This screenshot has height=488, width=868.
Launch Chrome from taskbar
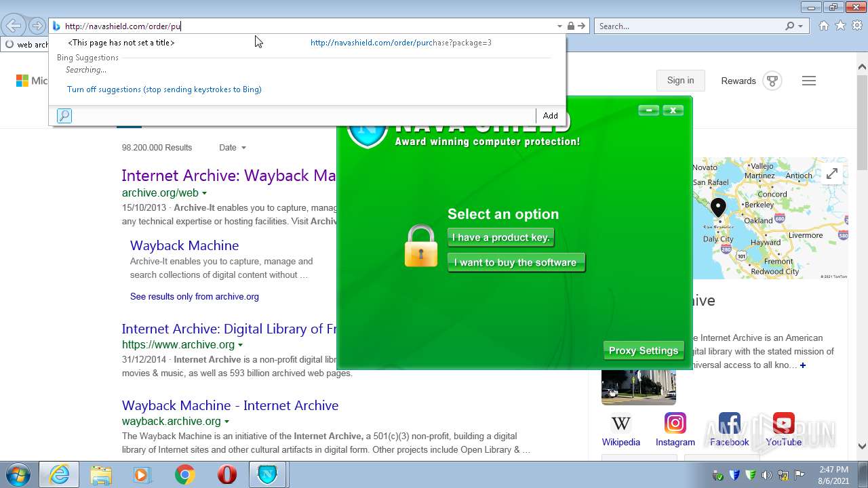184,474
